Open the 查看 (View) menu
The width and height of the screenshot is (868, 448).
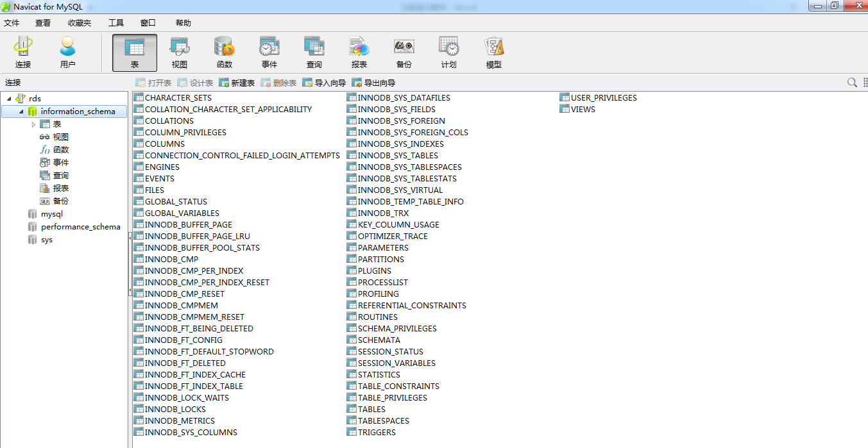[x=43, y=23]
